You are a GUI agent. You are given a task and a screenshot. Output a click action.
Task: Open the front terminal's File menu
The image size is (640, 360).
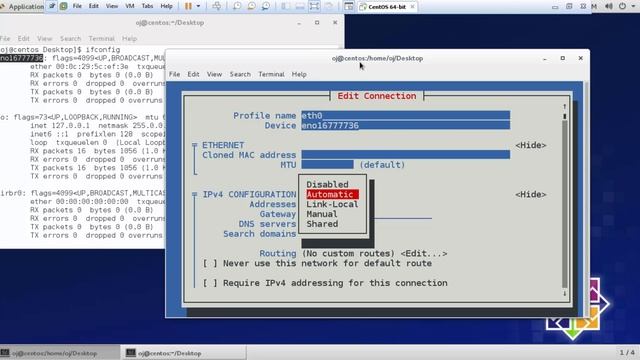point(174,74)
